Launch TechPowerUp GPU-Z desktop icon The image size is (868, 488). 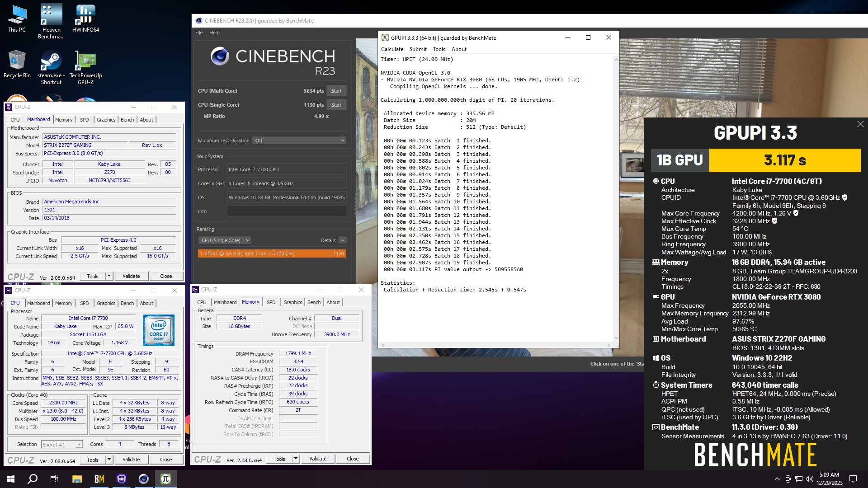85,67
